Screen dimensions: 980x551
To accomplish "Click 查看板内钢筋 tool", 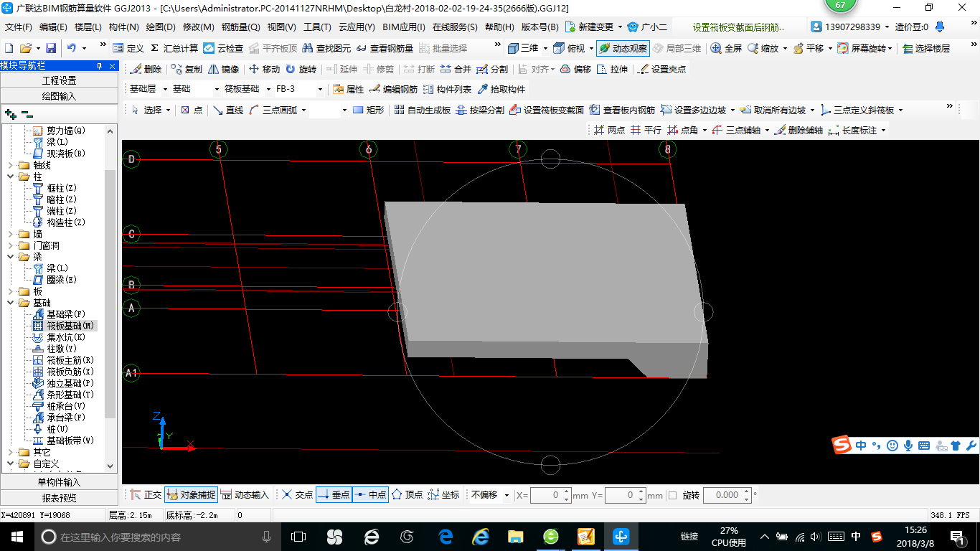I will coord(622,110).
